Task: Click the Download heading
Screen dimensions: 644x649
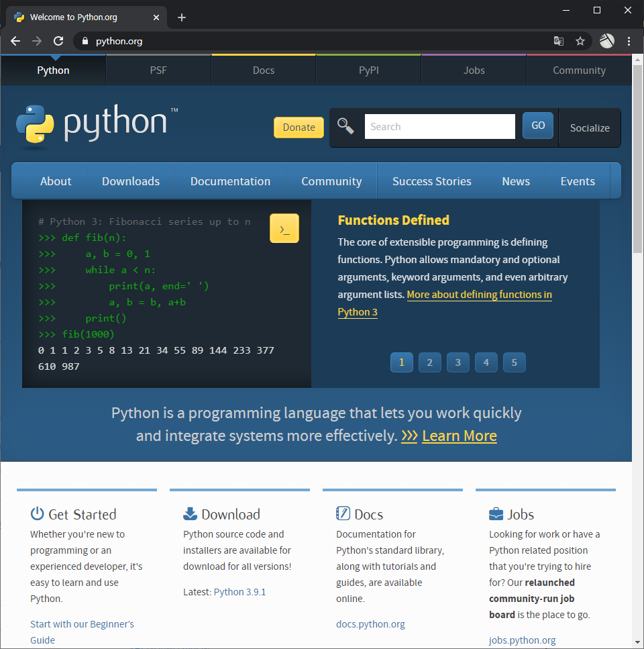Action: [231, 515]
